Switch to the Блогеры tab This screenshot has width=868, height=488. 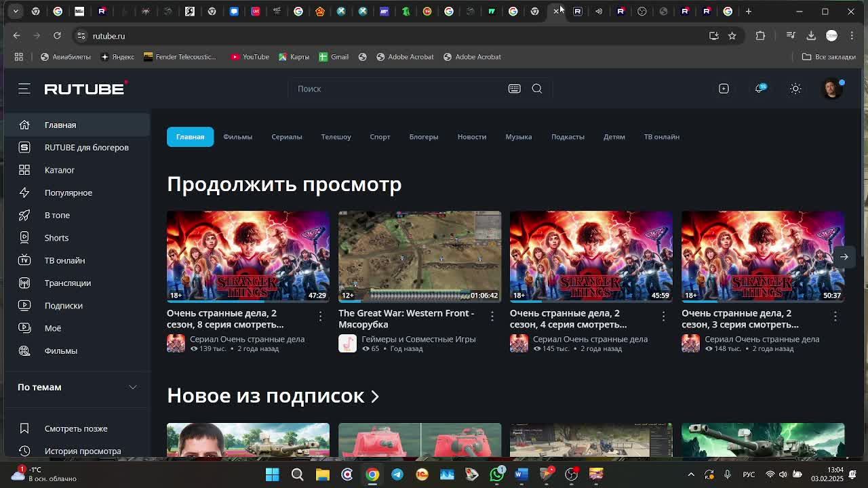[424, 137]
